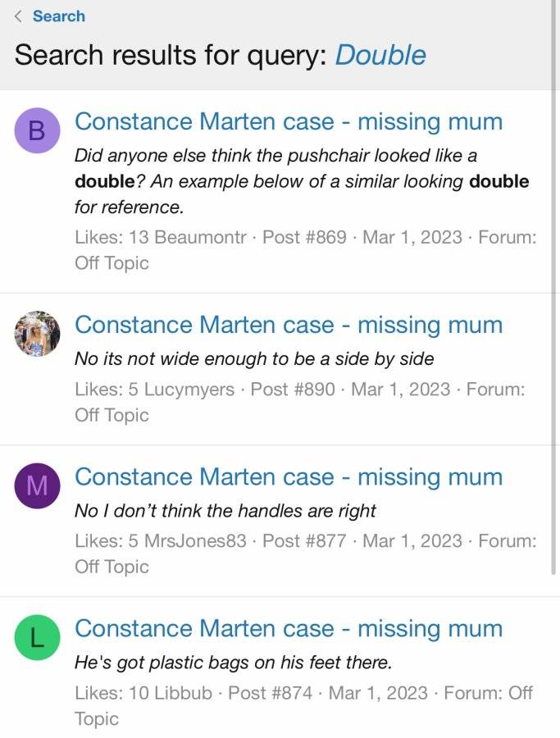560x738 pixels.
Task: Click 'plastic bags on his feet' snippet
Action: [233, 663]
